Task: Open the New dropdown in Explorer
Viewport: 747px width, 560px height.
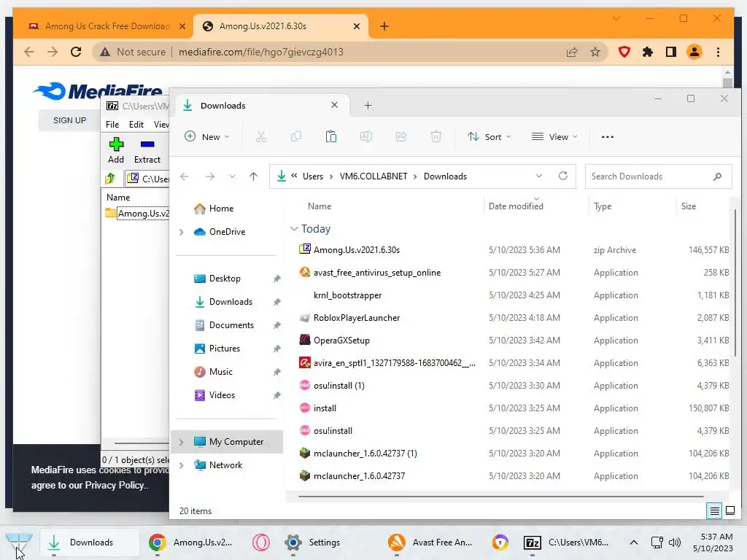Action: coord(207,136)
